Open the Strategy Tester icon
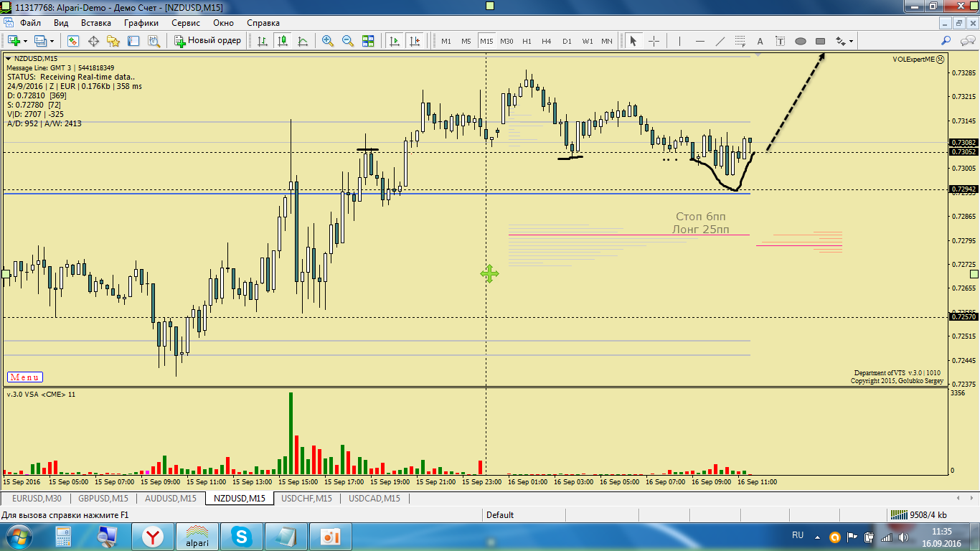980x551 pixels. (153, 41)
